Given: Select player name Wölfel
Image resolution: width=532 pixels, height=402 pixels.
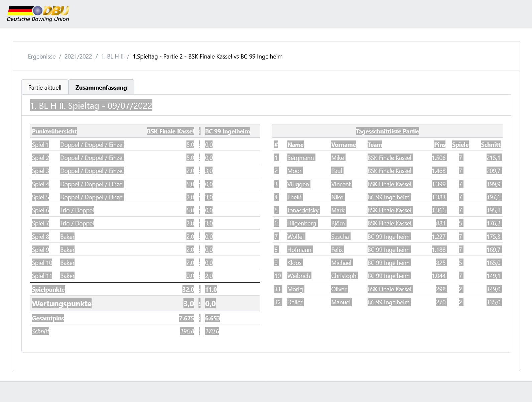Looking at the screenshot, I should click(x=296, y=236).
